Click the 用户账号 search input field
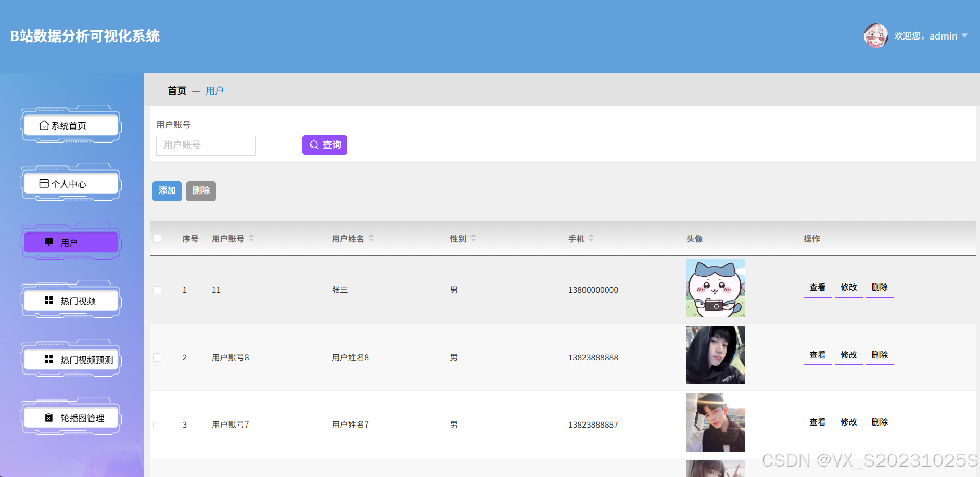Screen dimensions: 980x477 coord(206,145)
